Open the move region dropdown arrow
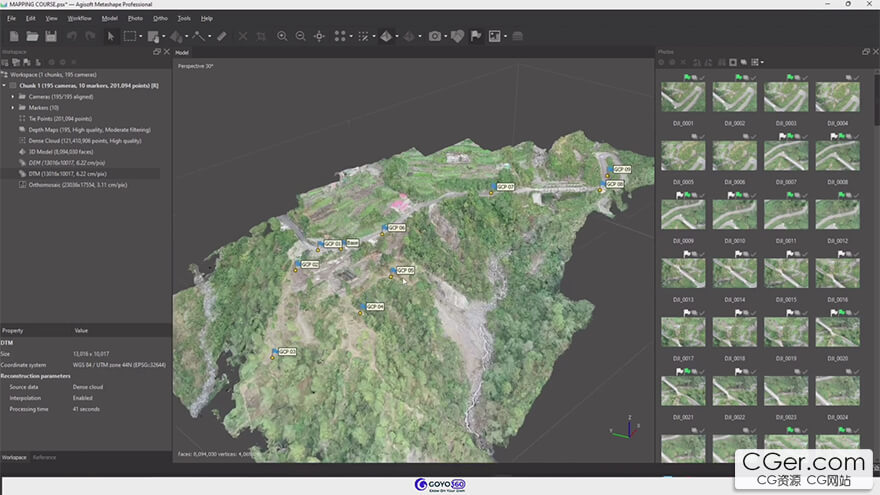 163,36
